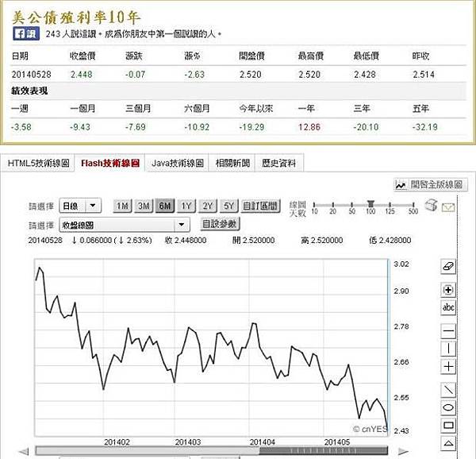
Task: Select the 3M range button
Action: 144,206
